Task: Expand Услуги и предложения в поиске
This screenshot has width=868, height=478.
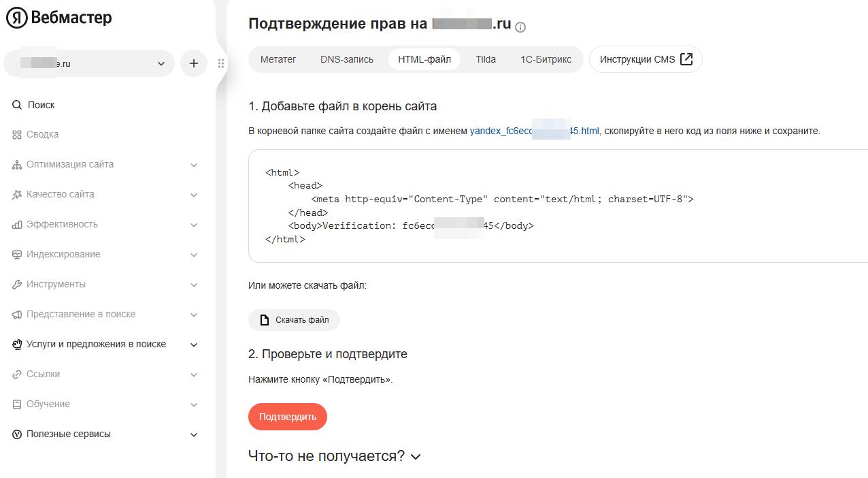Action: [x=194, y=345]
